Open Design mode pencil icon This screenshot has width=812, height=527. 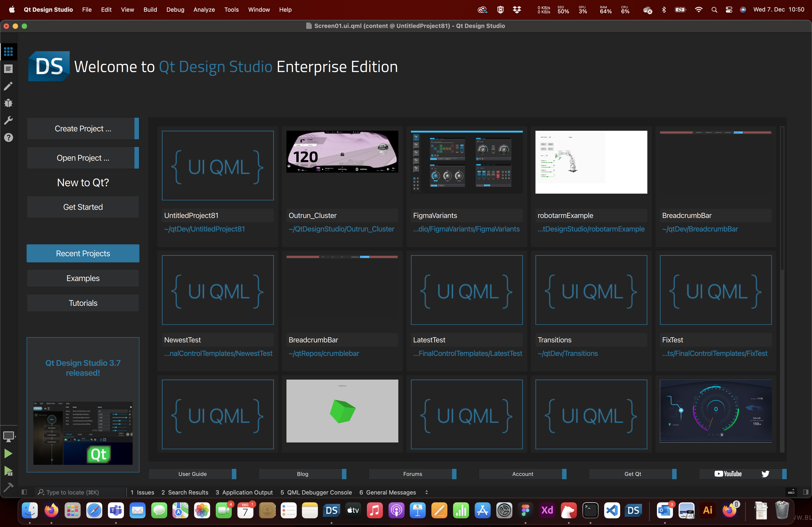(x=8, y=86)
